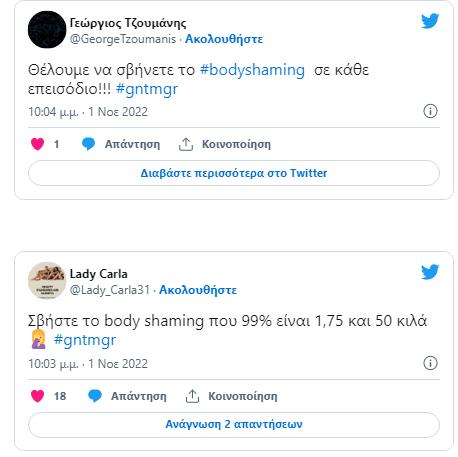Click the share icon on Lady Carla tweet
458x457 pixels.
tap(192, 396)
